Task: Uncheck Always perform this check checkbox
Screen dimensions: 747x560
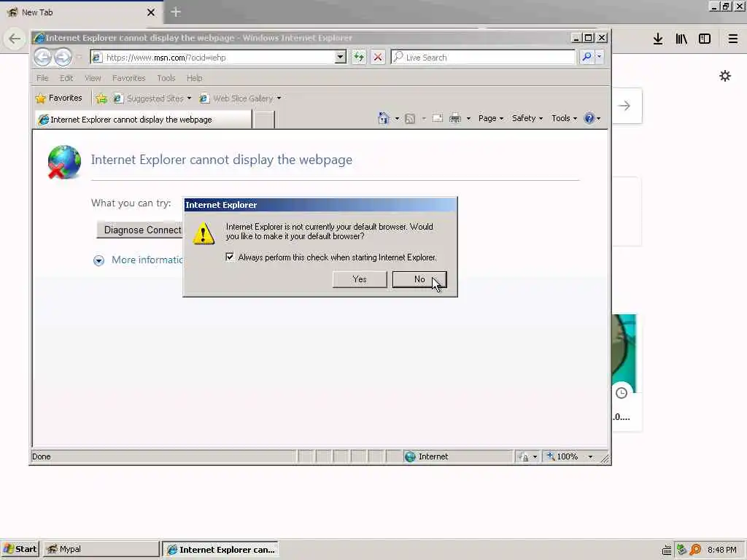Action: click(230, 257)
